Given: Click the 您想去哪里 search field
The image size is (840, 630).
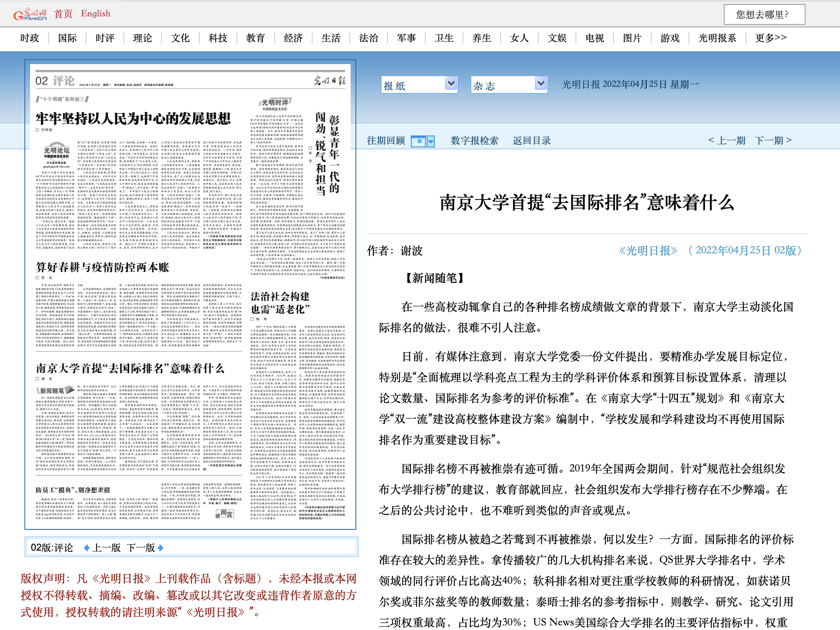Looking at the screenshot, I should (x=764, y=15).
